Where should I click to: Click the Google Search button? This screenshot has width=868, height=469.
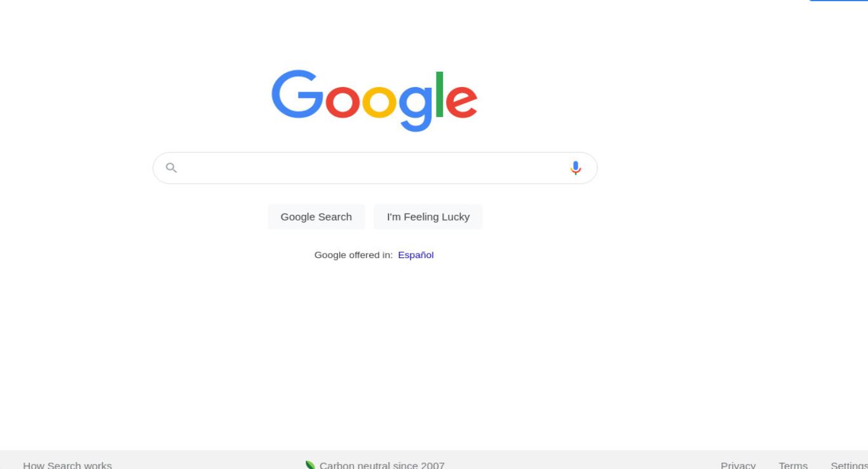[316, 217]
